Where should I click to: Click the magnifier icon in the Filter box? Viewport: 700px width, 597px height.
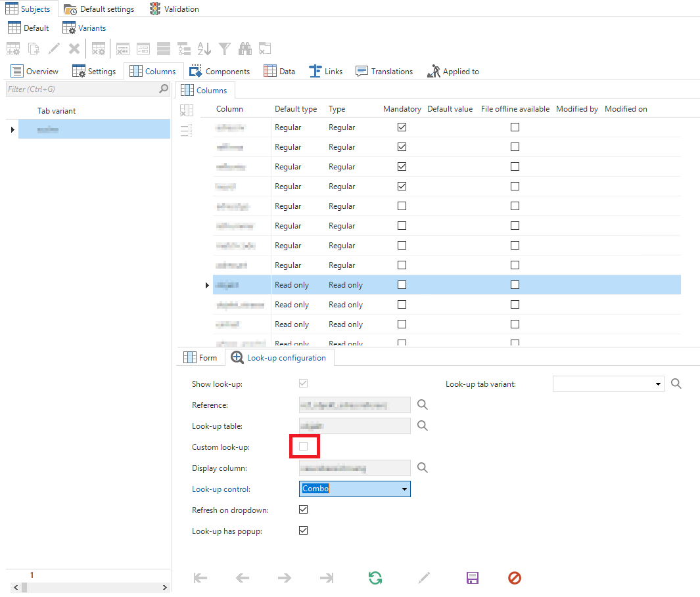pyautogui.click(x=164, y=89)
